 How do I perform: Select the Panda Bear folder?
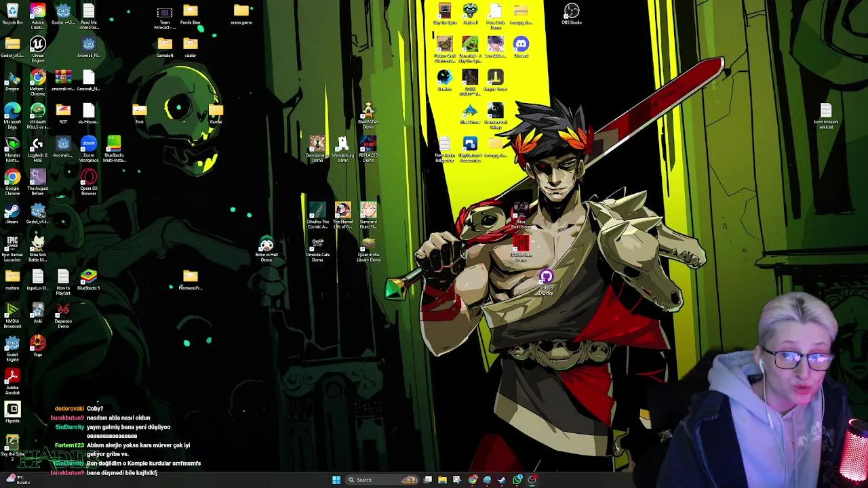tap(190, 14)
